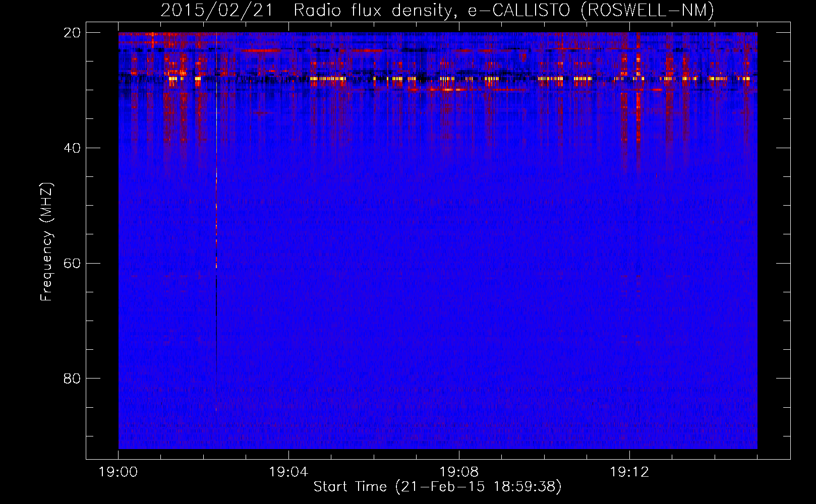Click the plot title 'Radio flux density, e-CALLISTO (ROSWELL-NM)'
The image size is (816, 504).
coord(503,10)
